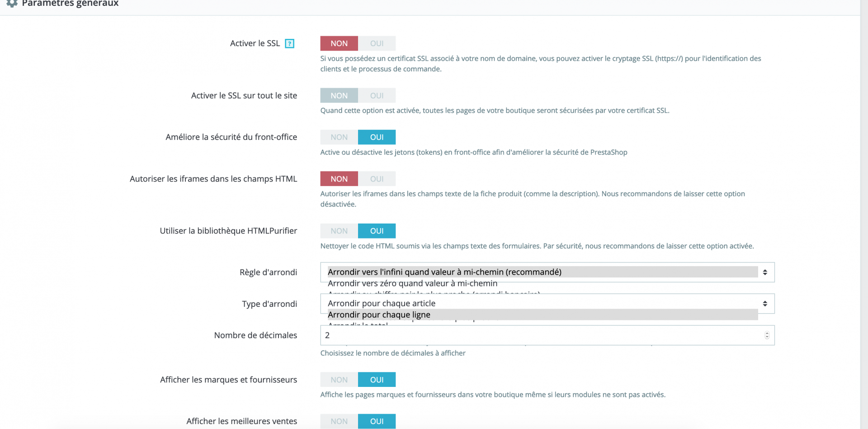Click the 'Règle d'arrondi' label

click(268, 272)
